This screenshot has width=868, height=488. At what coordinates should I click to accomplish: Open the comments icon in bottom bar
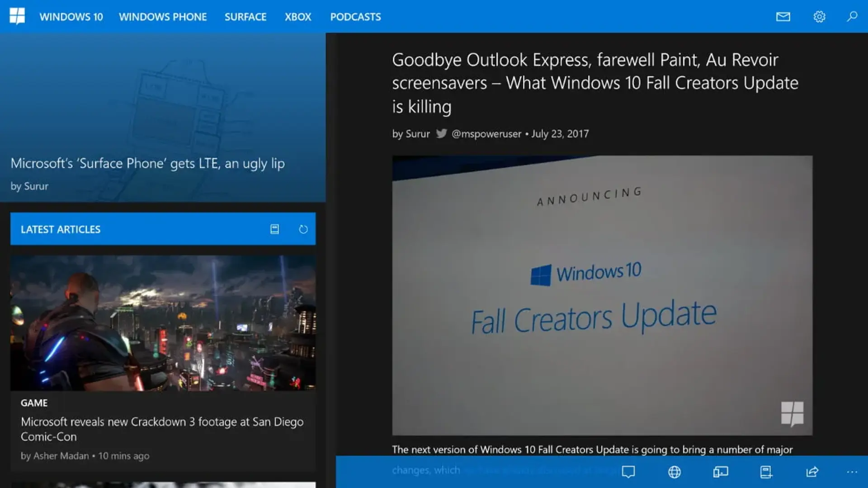click(628, 472)
